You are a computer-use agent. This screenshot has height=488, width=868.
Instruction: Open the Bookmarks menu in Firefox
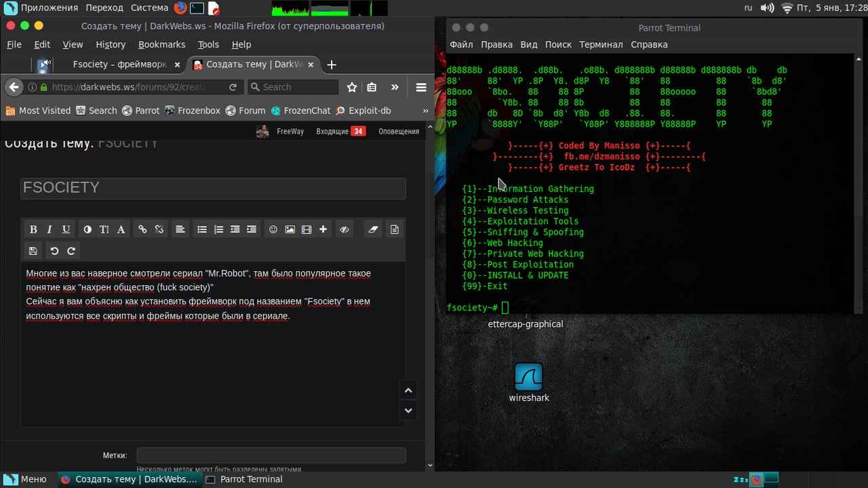(x=161, y=45)
